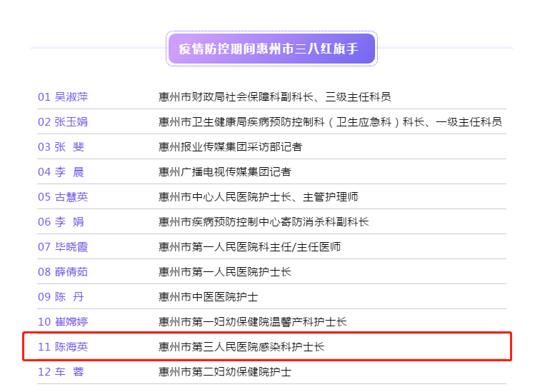Click 惠州市卫生健康局疾病预防控制科 description
This screenshot has width=555, height=392.
pos(330,122)
